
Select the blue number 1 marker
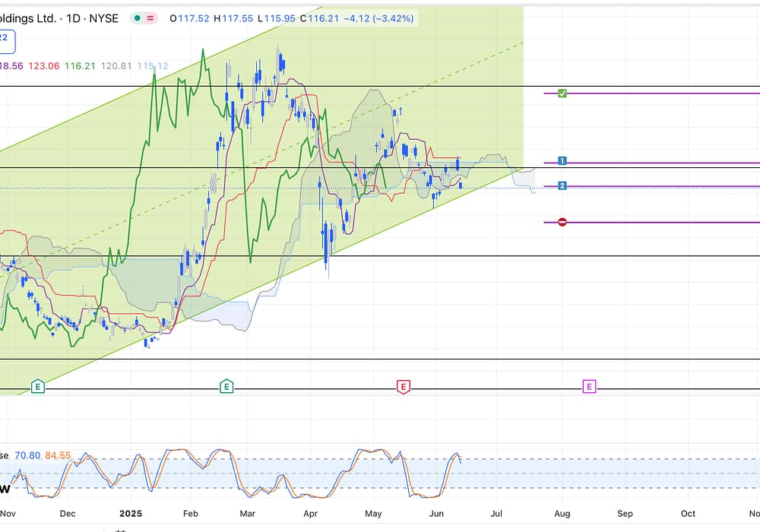[x=562, y=161]
